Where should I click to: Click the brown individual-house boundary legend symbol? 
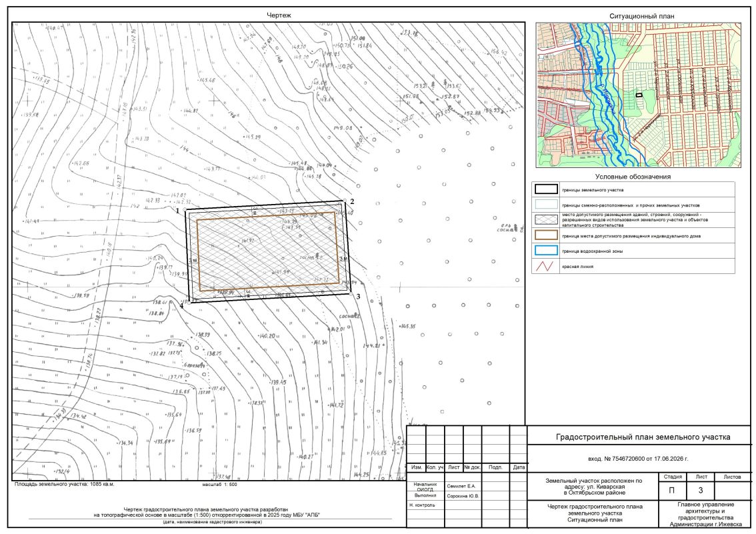coord(546,235)
